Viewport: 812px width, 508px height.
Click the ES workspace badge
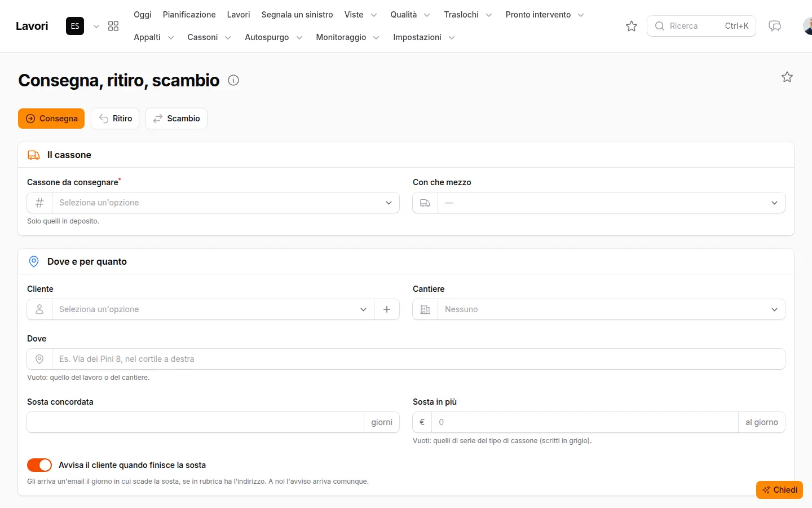point(75,26)
